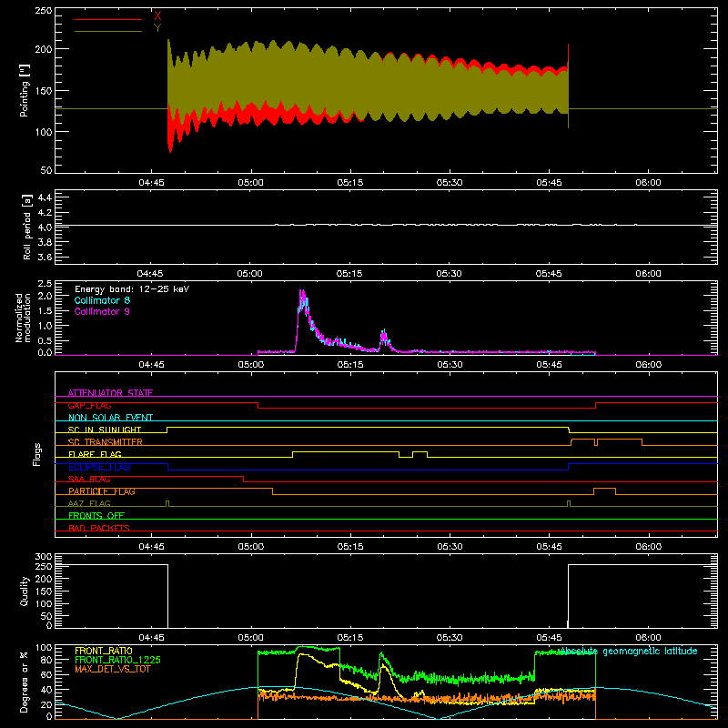The image size is (728, 728).
Task: Click the red X legend label
Action: point(157,15)
